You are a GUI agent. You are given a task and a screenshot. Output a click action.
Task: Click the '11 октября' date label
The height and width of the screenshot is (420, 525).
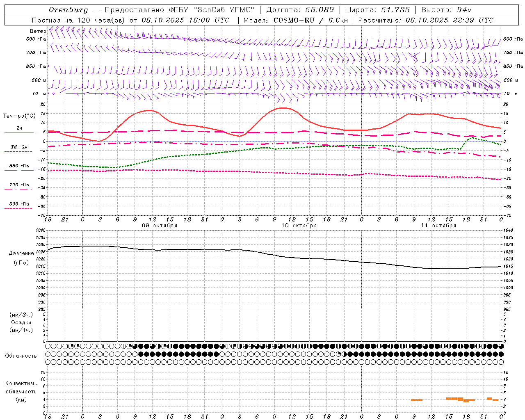(438, 226)
